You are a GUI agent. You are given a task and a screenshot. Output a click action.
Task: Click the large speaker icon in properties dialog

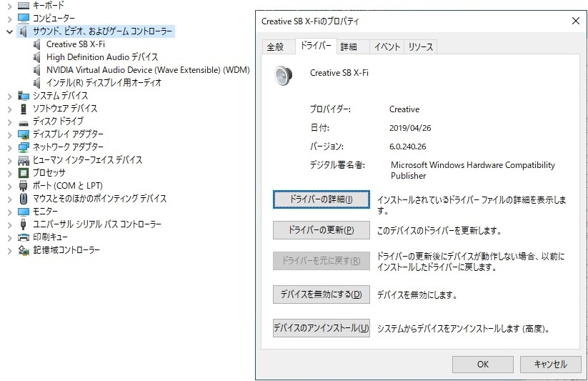click(283, 76)
